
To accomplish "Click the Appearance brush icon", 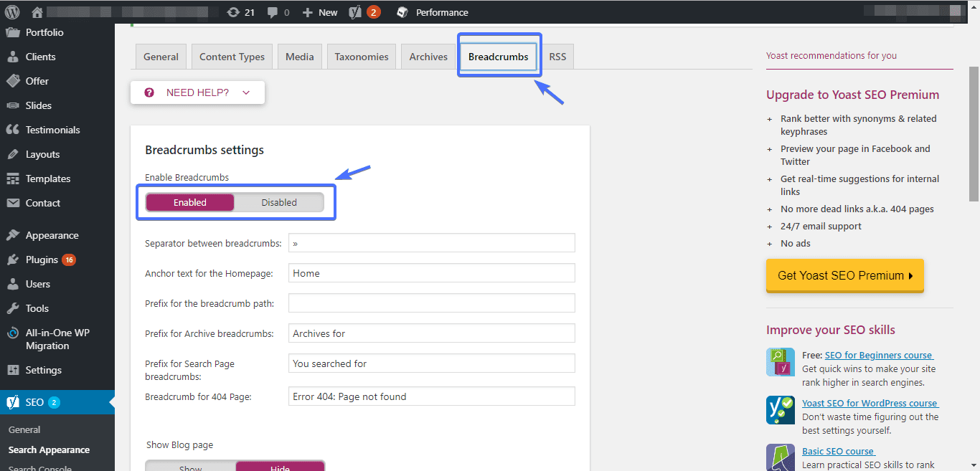I will [12, 235].
